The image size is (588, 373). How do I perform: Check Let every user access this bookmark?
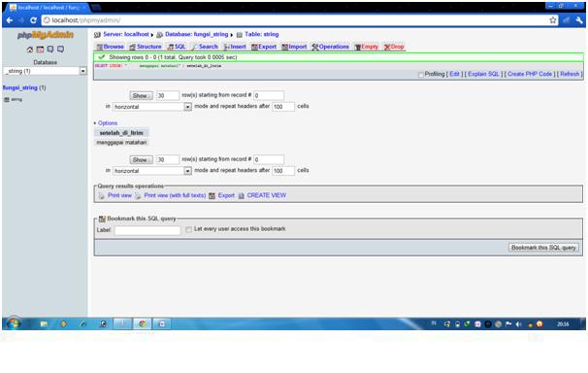point(188,229)
